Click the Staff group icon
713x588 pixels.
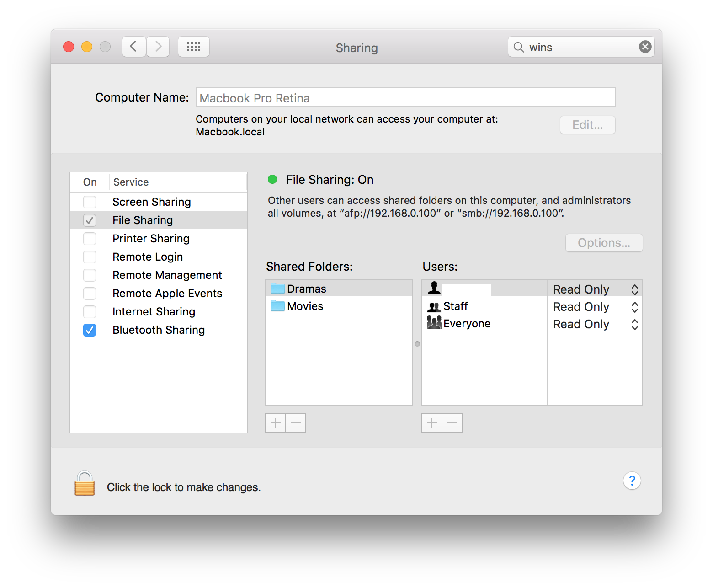pyautogui.click(x=434, y=306)
